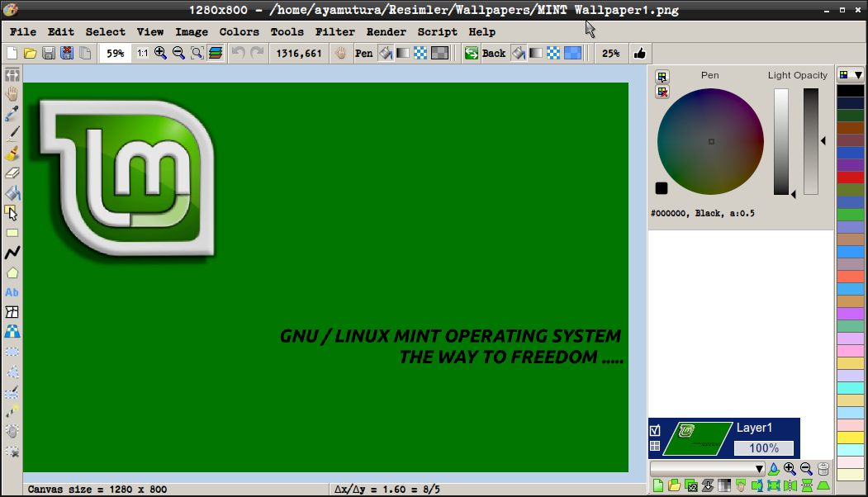
Task: Select the Selection pen tool
Action: pos(12,392)
